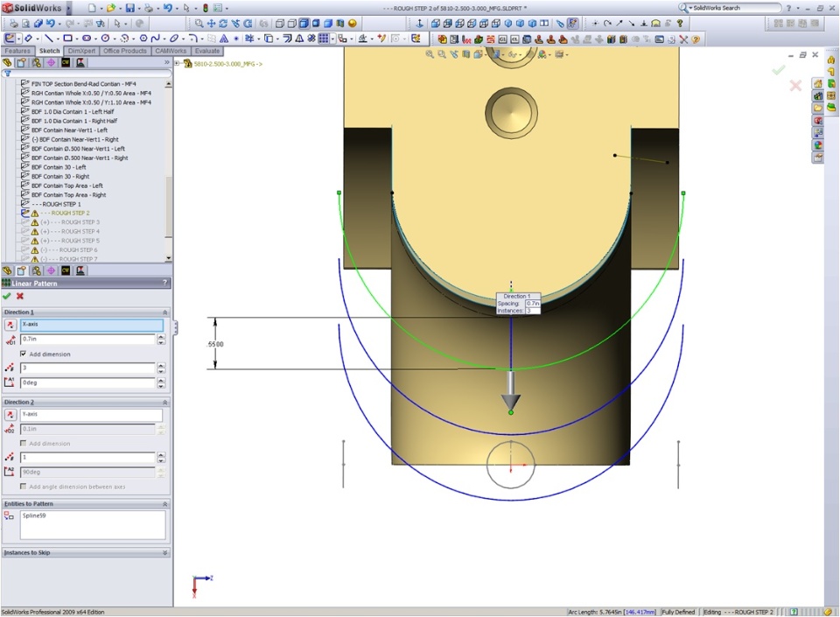Cancel the Linear Pattern with red X
This screenshot has width=840, height=617.
pos(19,297)
